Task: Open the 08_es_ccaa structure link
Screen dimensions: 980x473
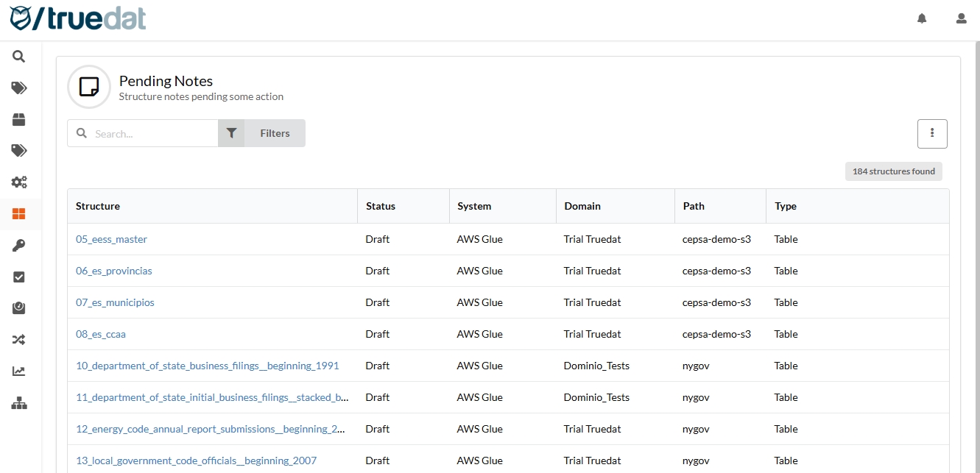Action: [101, 334]
